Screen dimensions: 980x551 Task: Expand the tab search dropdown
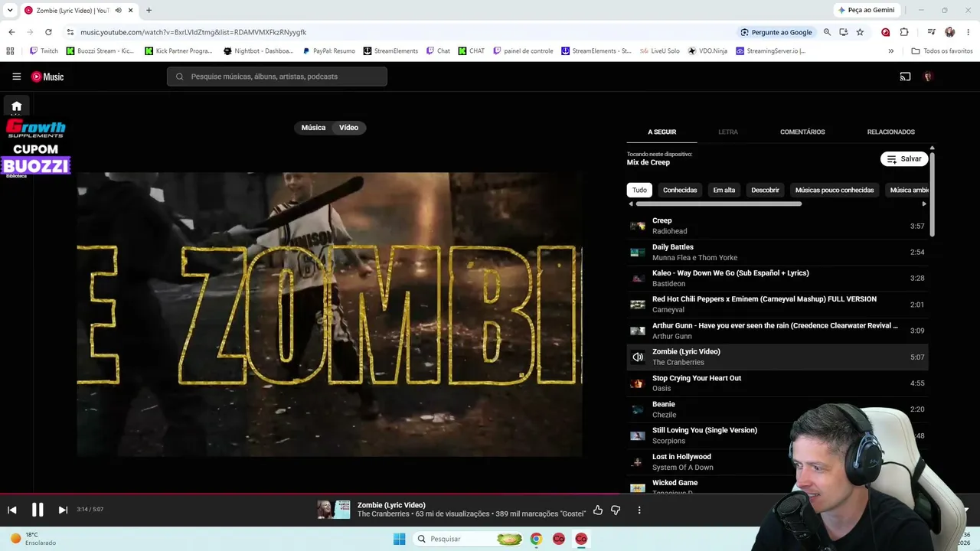coord(10,11)
